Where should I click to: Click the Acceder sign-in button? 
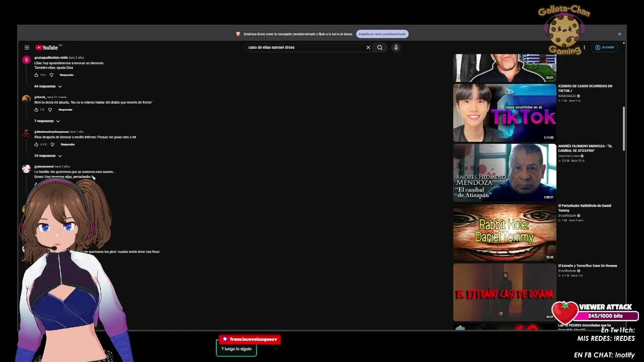[x=605, y=47]
